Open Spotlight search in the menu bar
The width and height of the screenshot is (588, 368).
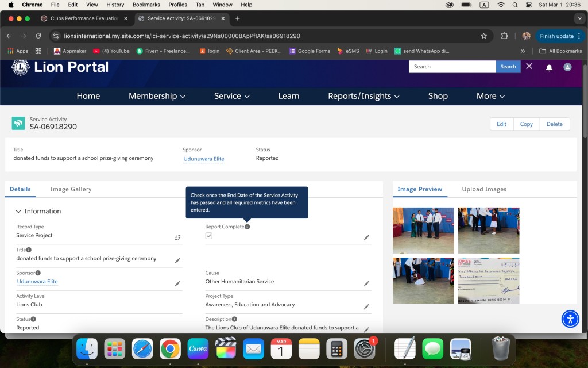click(x=515, y=5)
